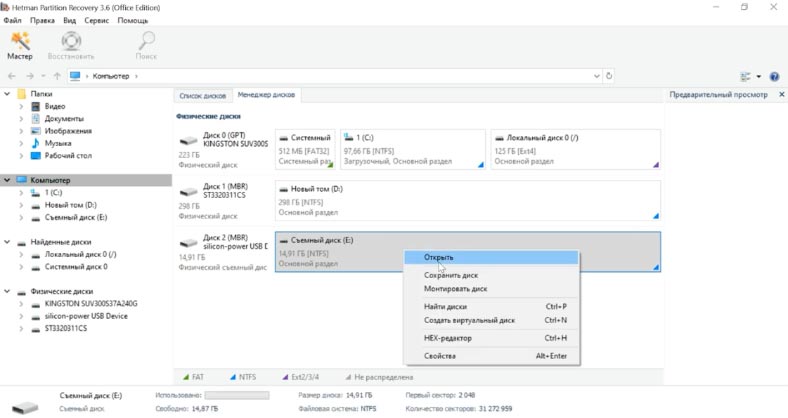788x418 pixels.
Task: Select Музыка folder in tree
Action: tap(58, 143)
